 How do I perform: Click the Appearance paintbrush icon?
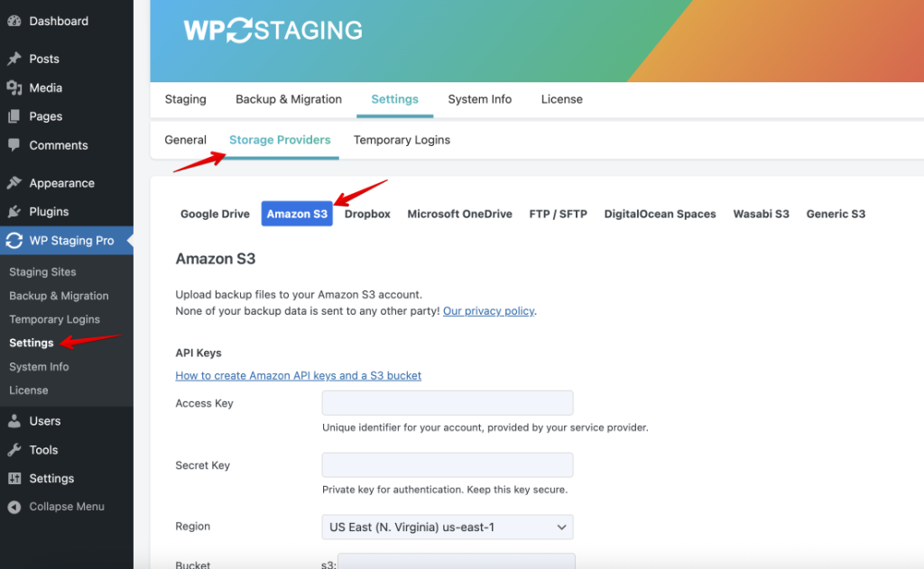(14, 183)
